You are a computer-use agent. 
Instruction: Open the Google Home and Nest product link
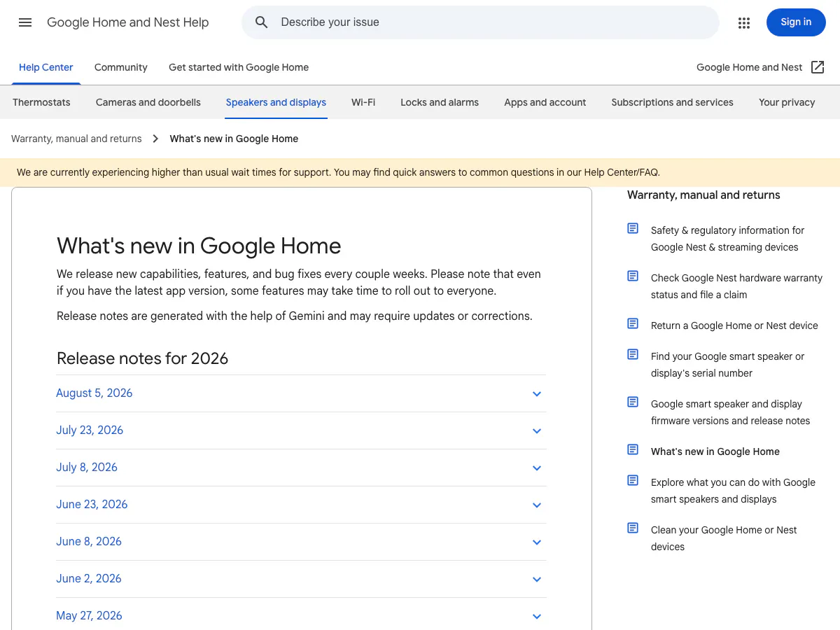tap(749, 67)
